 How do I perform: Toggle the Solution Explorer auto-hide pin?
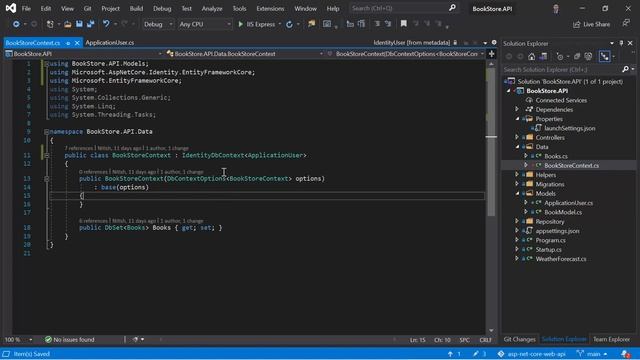(621, 43)
